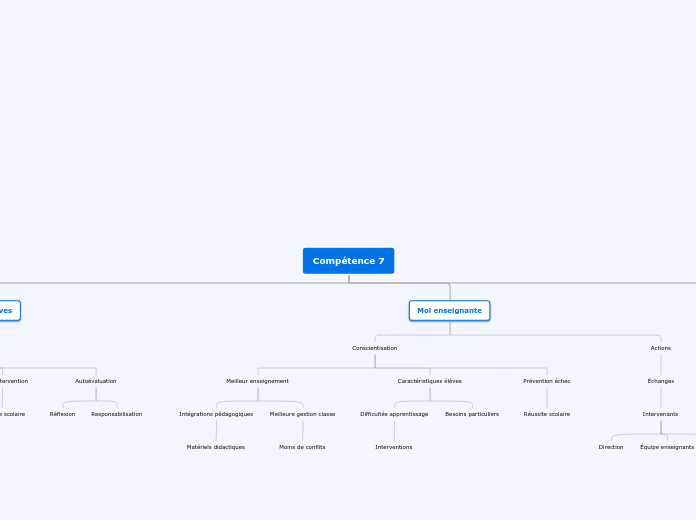Select the Autoévaluation node
The image size is (696, 520).
click(95, 381)
